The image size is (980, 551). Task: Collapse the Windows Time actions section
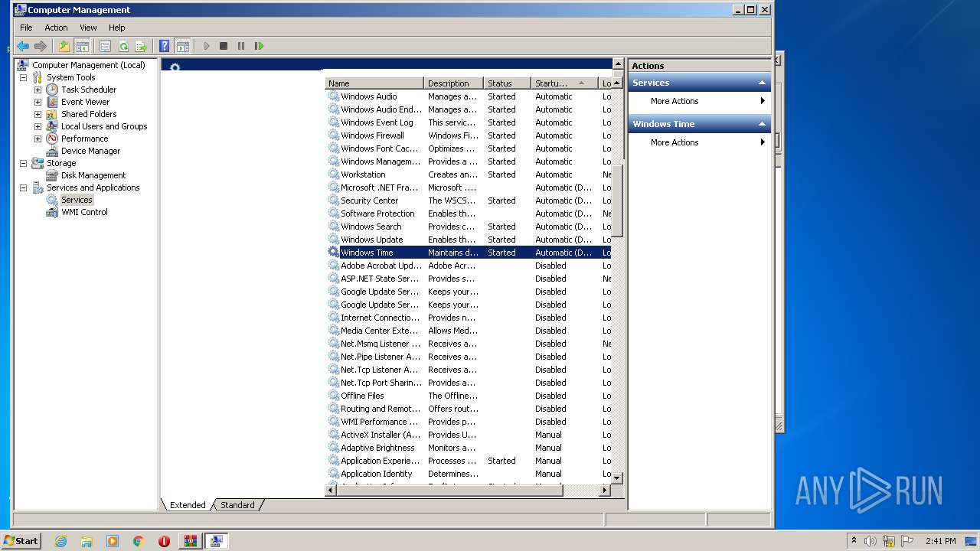762,124
